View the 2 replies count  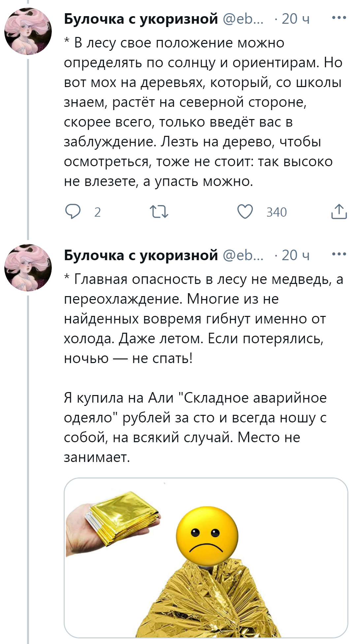97,212
